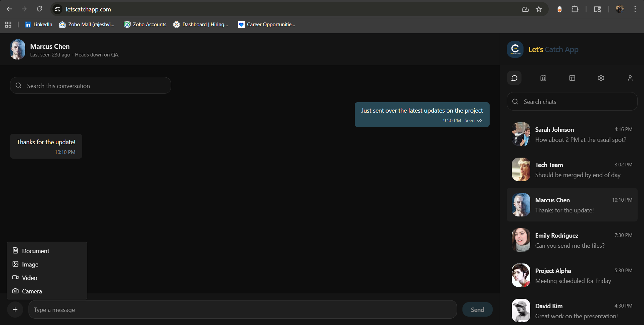Click the browser forward arrow

[24, 9]
